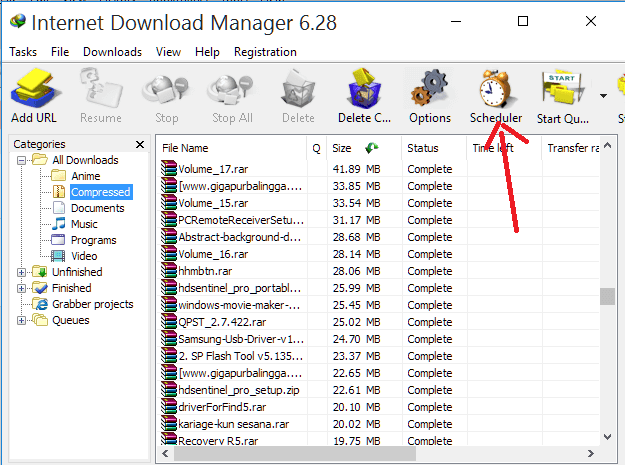The image size is (625, 465).
Task: Sort by the Q column header
Action: (316, 148)
